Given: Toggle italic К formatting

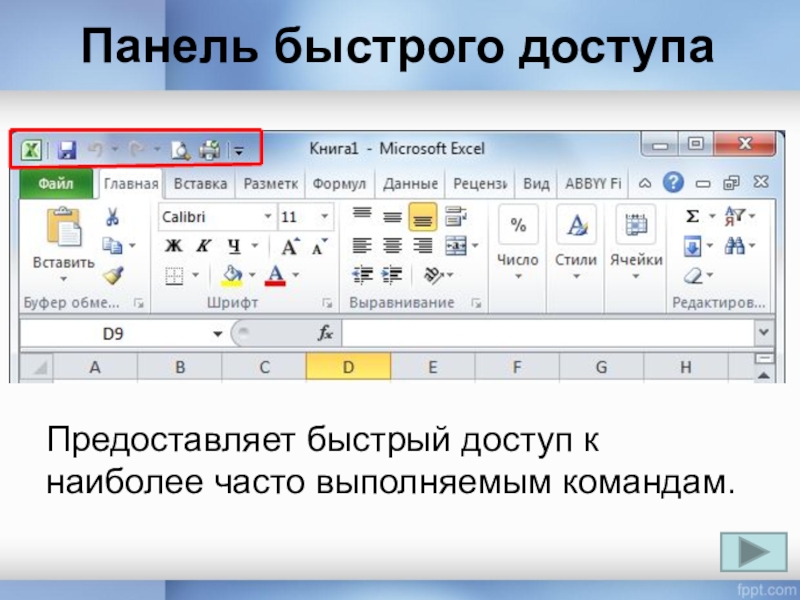Looking at the screenshot, I should tap(204, 246).
